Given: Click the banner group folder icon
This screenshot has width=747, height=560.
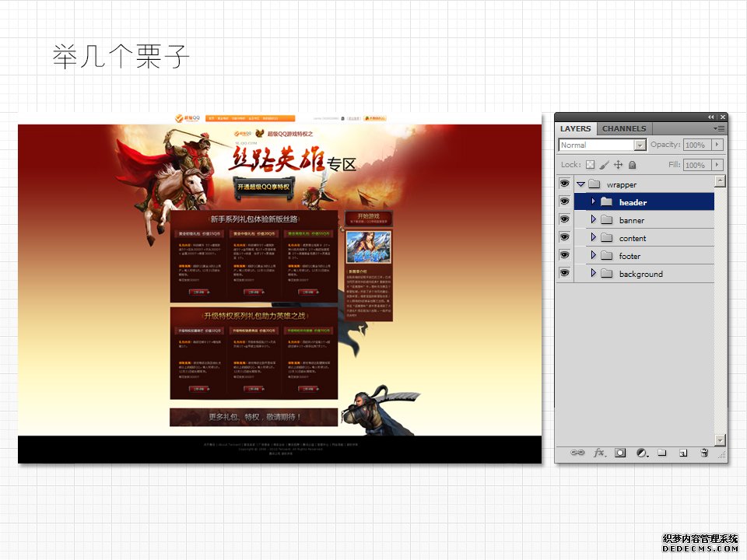Looking at the screenshot, I should (x=606, y=220).
